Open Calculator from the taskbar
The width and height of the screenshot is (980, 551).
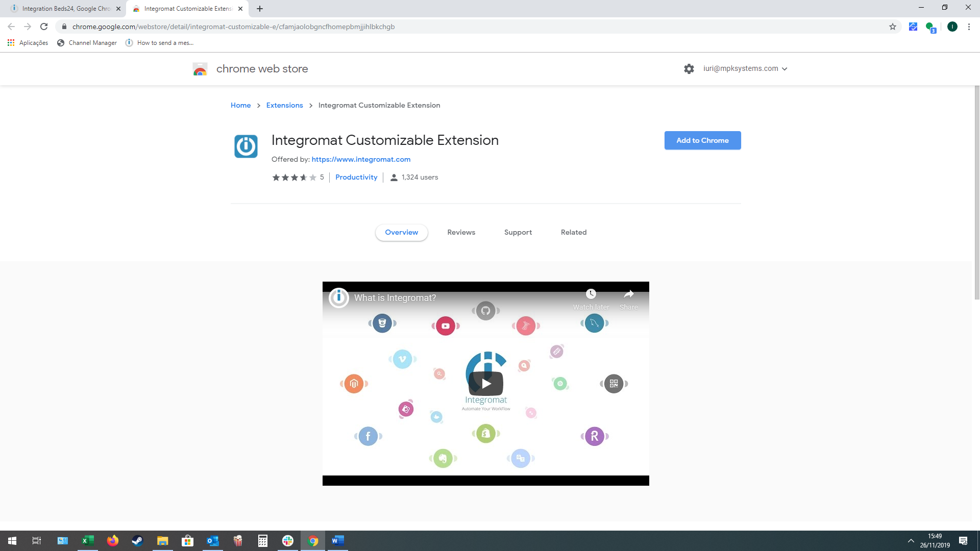click(263, 541)
